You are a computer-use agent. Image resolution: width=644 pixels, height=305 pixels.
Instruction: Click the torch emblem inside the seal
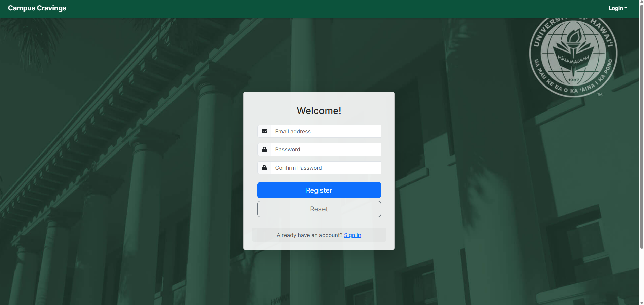pyautogui.click(x=574, y=39)
